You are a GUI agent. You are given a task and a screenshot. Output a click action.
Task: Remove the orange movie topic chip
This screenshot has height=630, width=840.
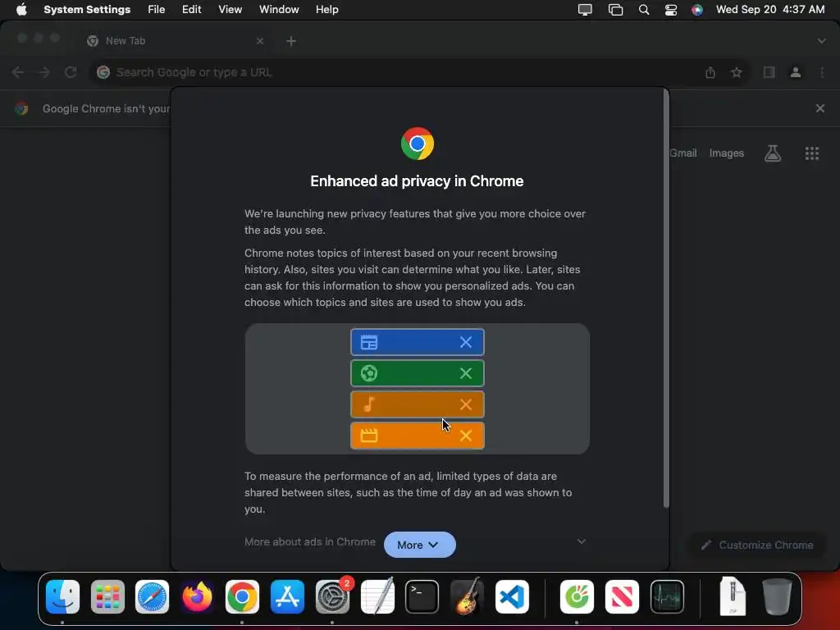tap(466, 436)
